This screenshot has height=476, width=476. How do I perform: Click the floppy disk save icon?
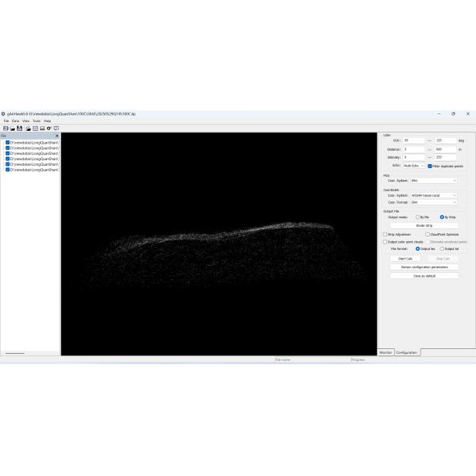coord(20,129)
